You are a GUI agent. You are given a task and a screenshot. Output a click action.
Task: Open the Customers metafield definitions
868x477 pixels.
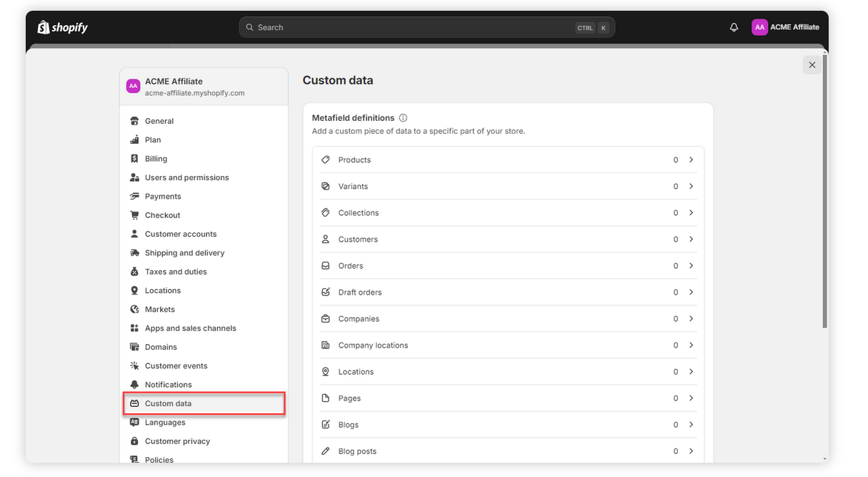[x=358, y=240]
